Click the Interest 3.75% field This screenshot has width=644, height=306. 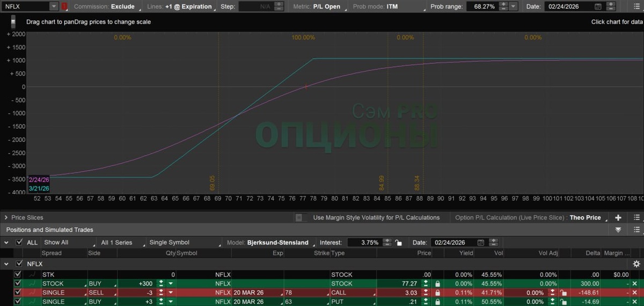tap(364, 243)
